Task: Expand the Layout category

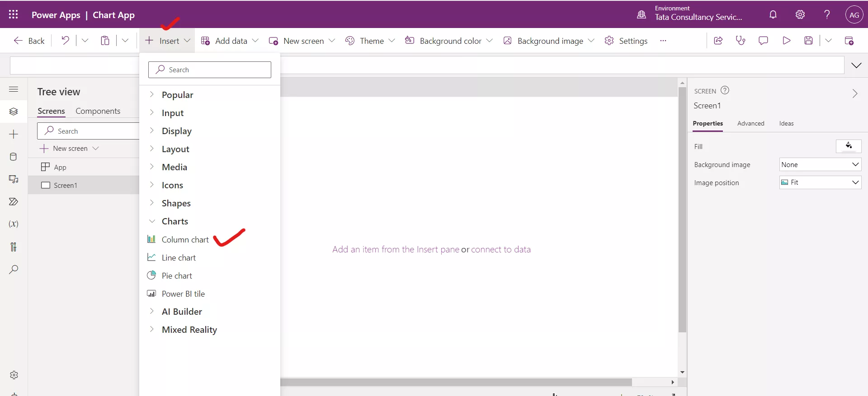Action: (152, 149)
